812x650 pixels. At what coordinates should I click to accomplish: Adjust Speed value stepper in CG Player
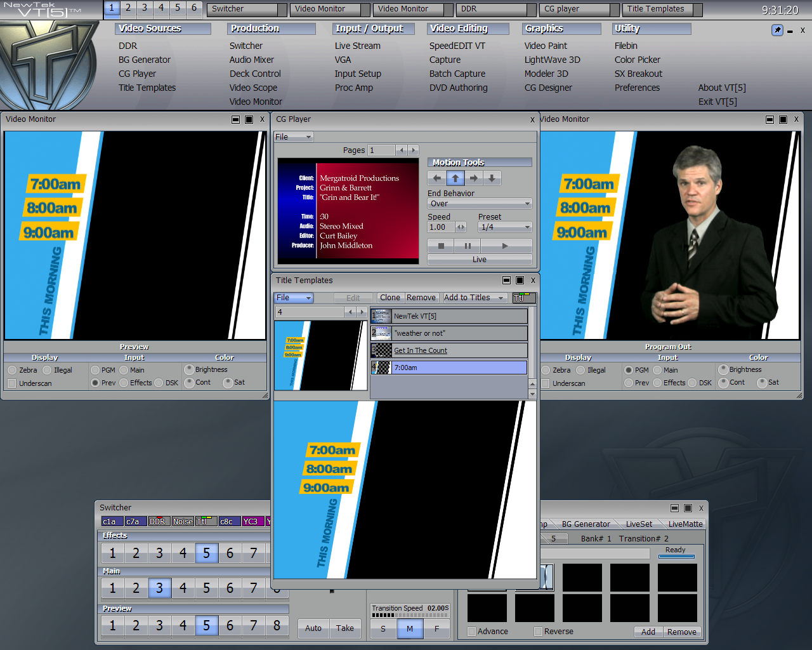tap(461, 227)
